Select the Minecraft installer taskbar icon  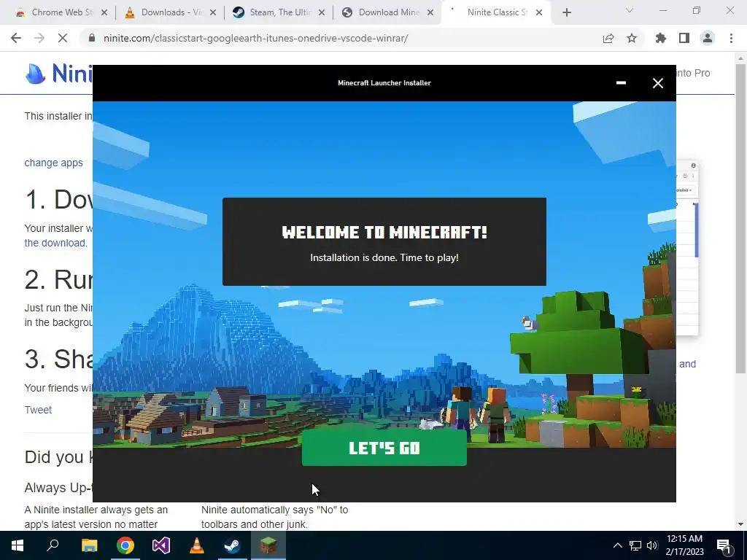point(268,545)
